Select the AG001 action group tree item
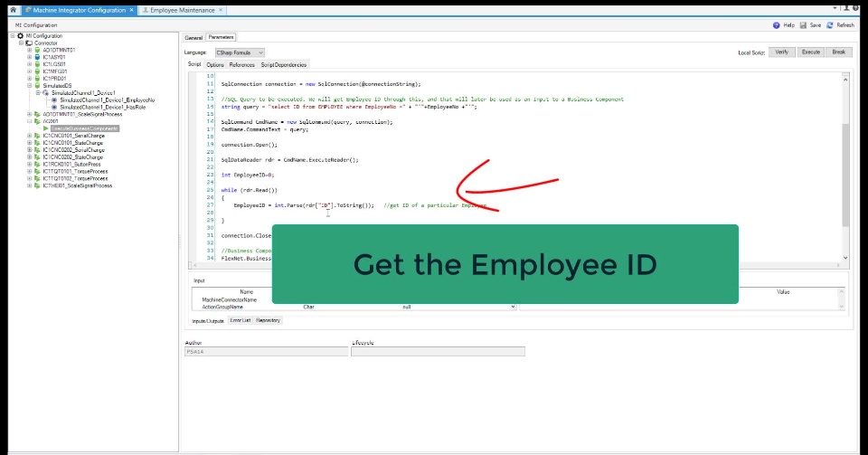Screen dimensions: 868x455 pos(51,121)
